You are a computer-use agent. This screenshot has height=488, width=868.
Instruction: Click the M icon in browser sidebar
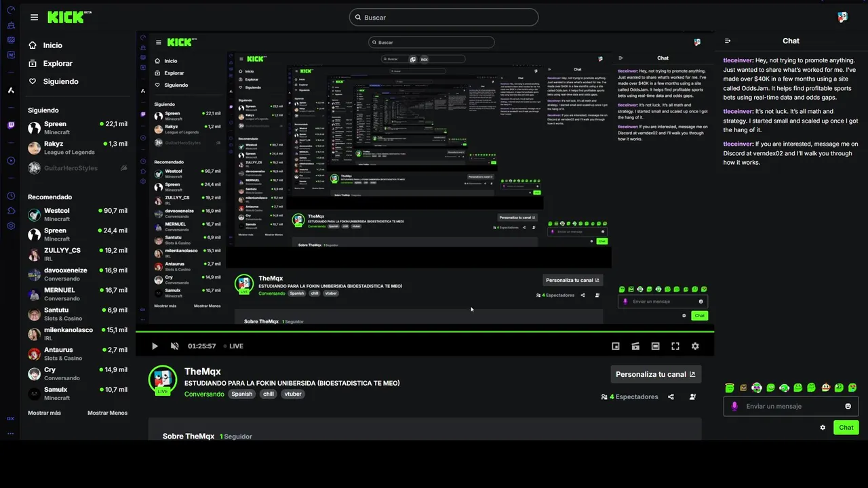(x=11, y=55)
